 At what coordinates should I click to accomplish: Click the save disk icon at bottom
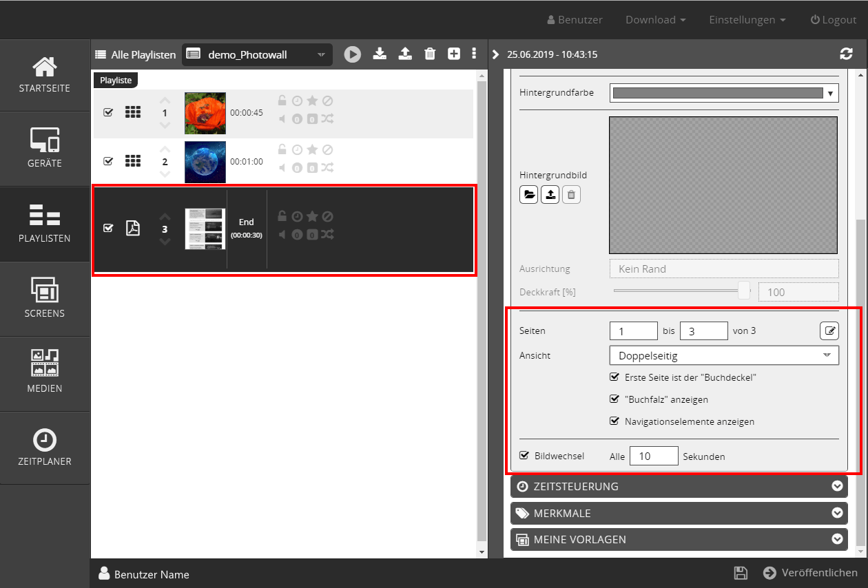741,573
